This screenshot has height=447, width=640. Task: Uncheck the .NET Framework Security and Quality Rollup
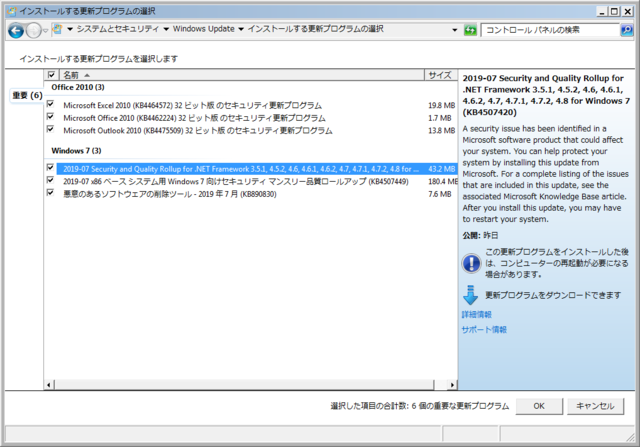tap(50, 167)
